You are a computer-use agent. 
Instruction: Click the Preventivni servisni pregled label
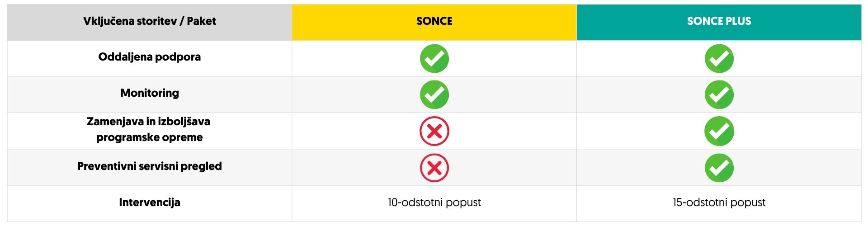(x=150, y=166)
